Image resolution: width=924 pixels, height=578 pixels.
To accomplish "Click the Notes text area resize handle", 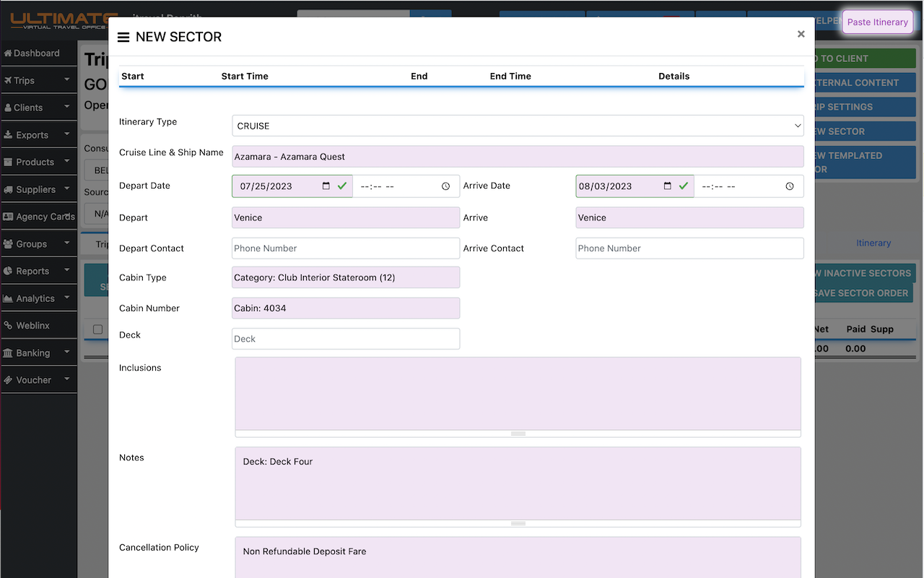I will (518, 523).
